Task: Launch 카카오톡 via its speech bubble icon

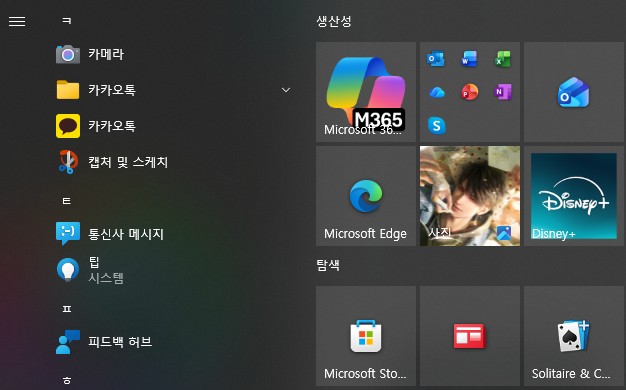Action: pyautogui.click(x=68, y=126)
